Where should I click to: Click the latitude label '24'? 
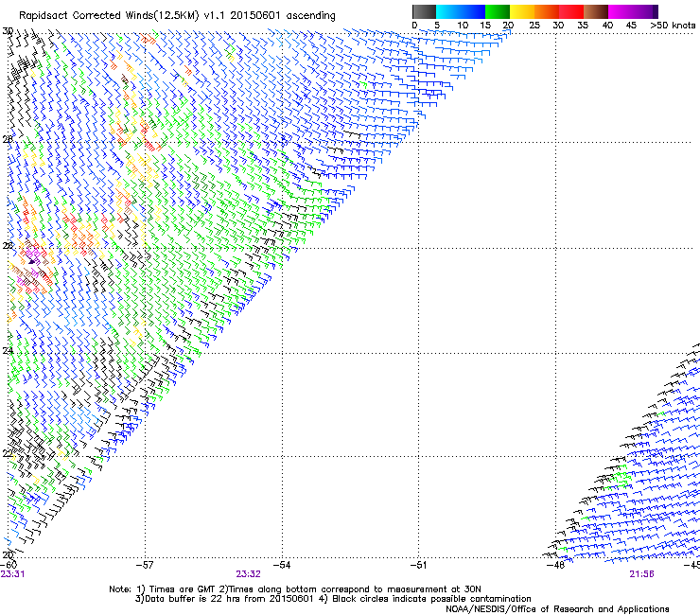tap(8, 351)
